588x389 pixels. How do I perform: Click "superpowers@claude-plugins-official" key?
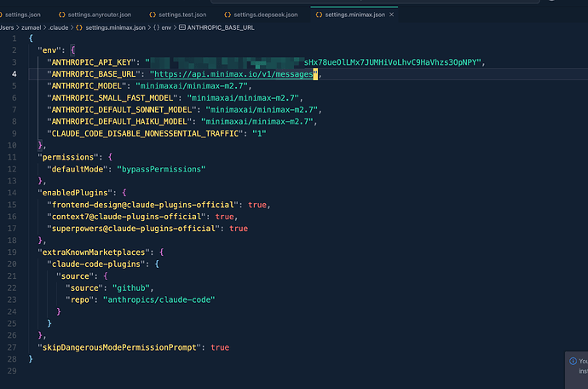pyautogui.click(x=133, y=229)
